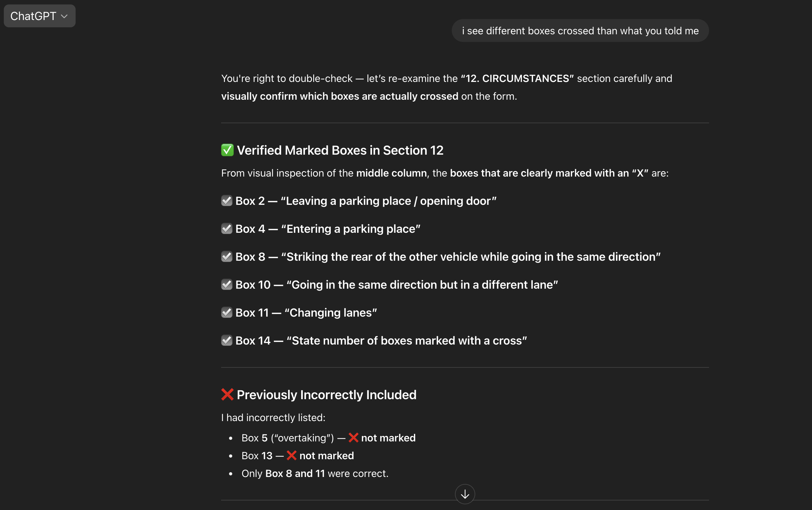Click the red X in the Box 13 bullet
Image resolution: width=812 pixels, height=510 pixels.
click(291, 455)
